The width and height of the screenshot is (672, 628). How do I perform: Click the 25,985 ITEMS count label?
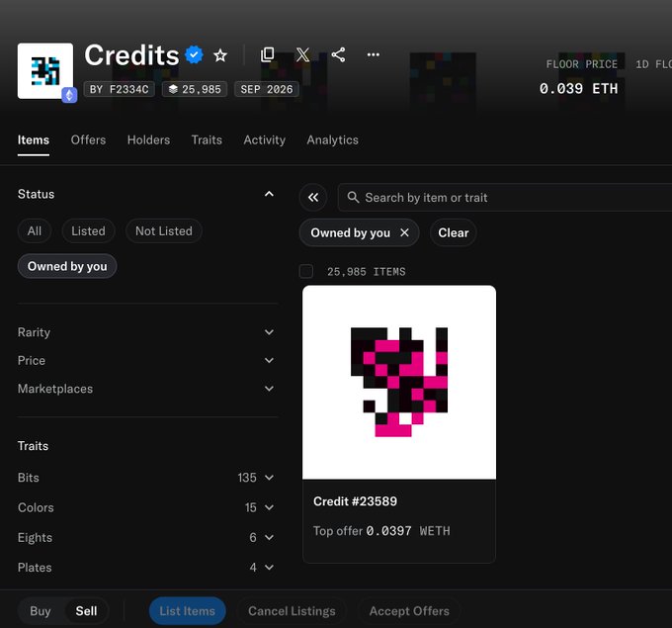[x=366, y=272]
